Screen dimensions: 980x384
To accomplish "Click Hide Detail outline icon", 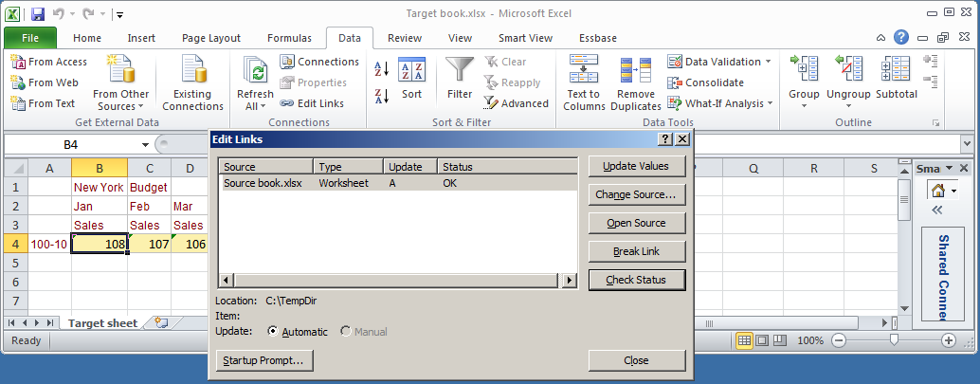I will pos(932,82).
